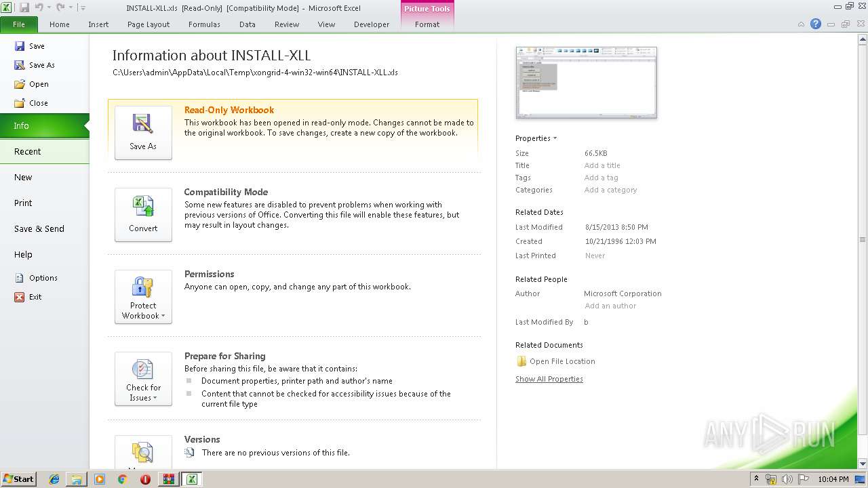Open the media player taskbar icon
This screenshot has width=868, height=488.
100,479
